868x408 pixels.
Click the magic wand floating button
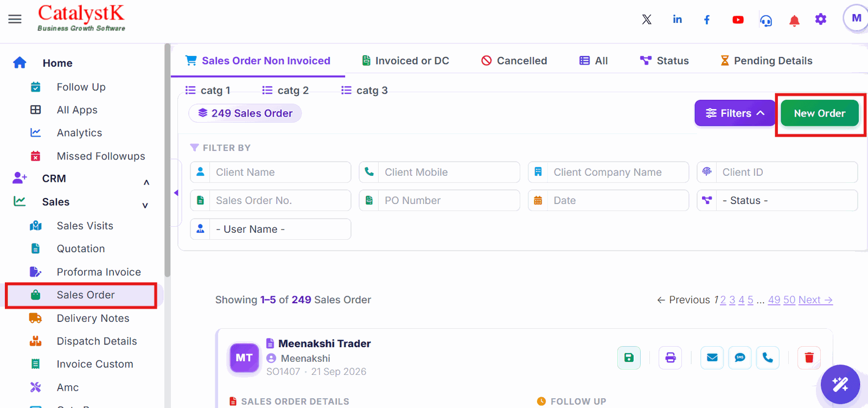pos(840,385)
